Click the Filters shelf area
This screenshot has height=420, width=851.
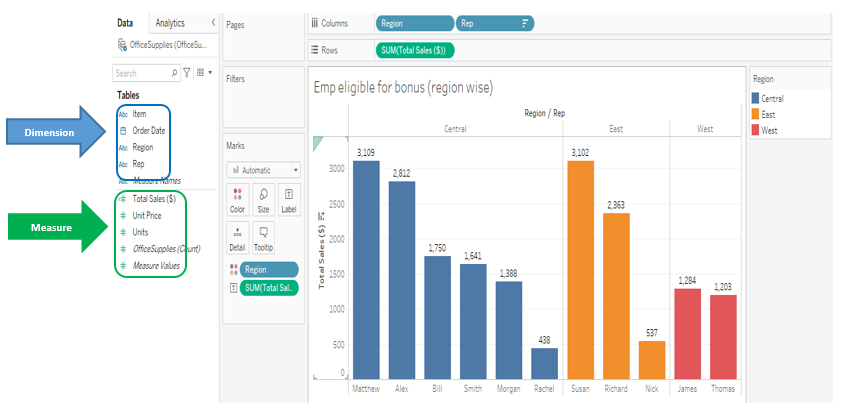263,97
